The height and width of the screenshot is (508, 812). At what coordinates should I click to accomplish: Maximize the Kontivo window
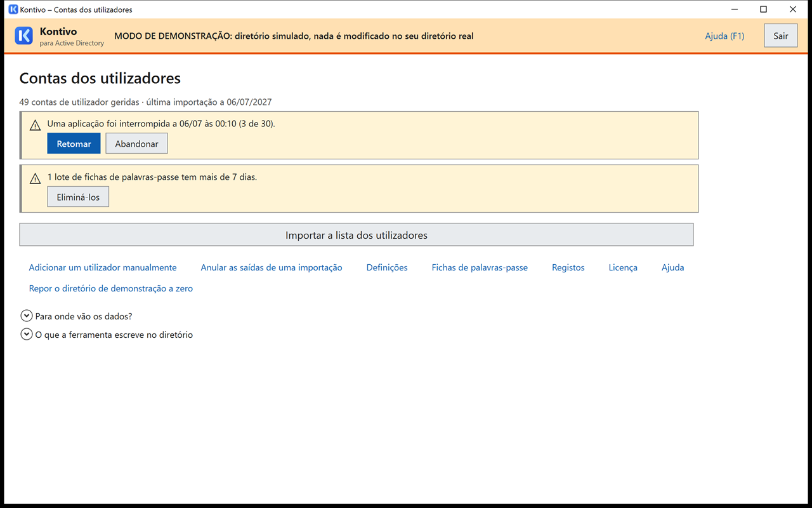click(x=764, y=10)
